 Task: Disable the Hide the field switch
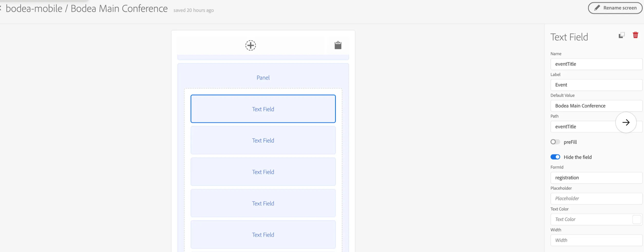pyautogui.click(x=555, y=157)
